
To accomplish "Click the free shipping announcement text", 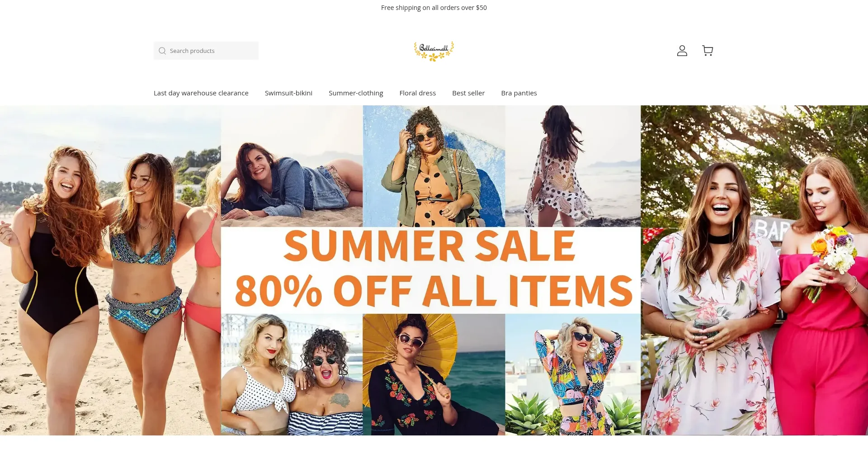I will (434, 8).
